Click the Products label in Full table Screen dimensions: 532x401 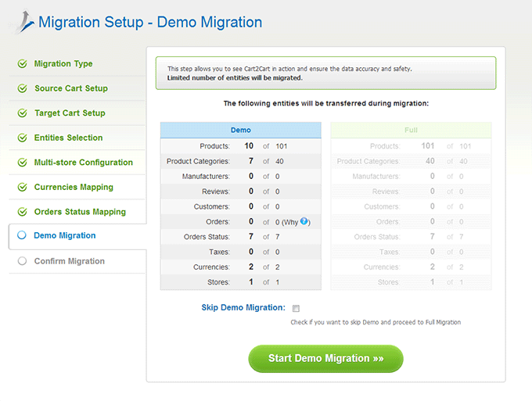pyautogui.click(x=385, y=146)
